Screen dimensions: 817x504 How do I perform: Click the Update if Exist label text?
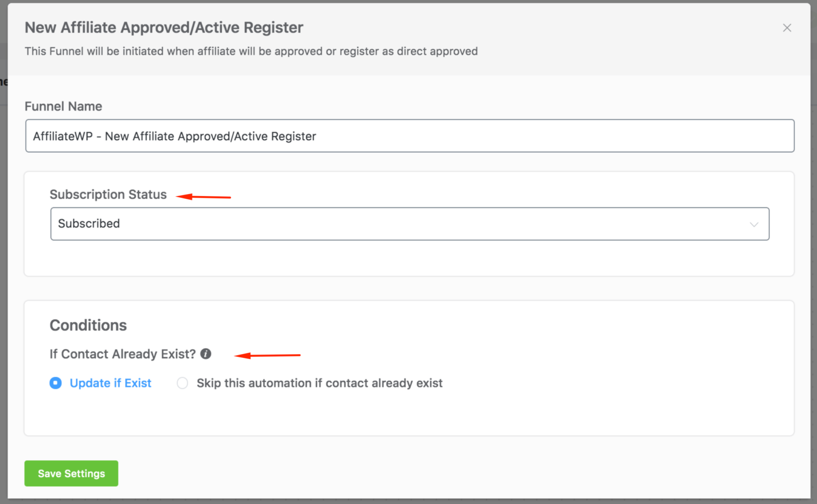pyautogui.click(x=111, y=383)
